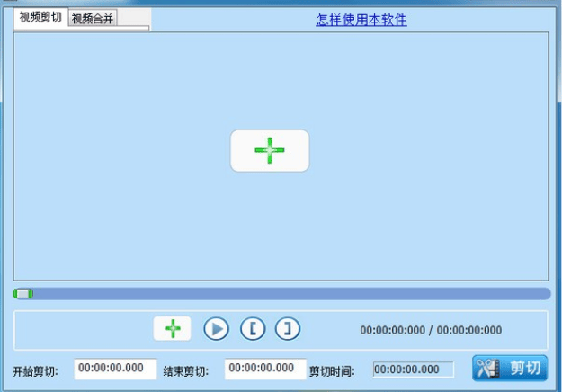Click the scissors film icon on 剪切 button

coord(488,369)
